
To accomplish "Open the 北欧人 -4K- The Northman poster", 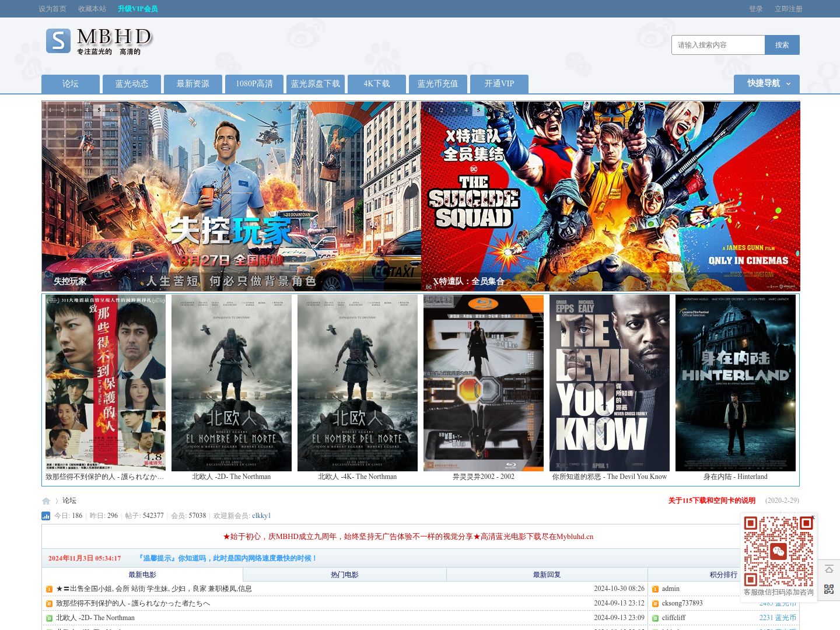I will [358, 383].
